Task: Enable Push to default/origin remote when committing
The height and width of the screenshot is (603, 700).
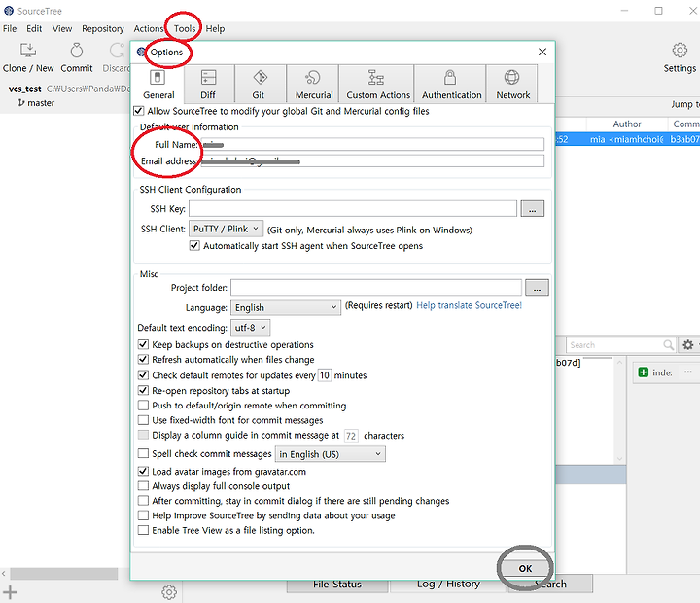Action: (x=143, y=406)
